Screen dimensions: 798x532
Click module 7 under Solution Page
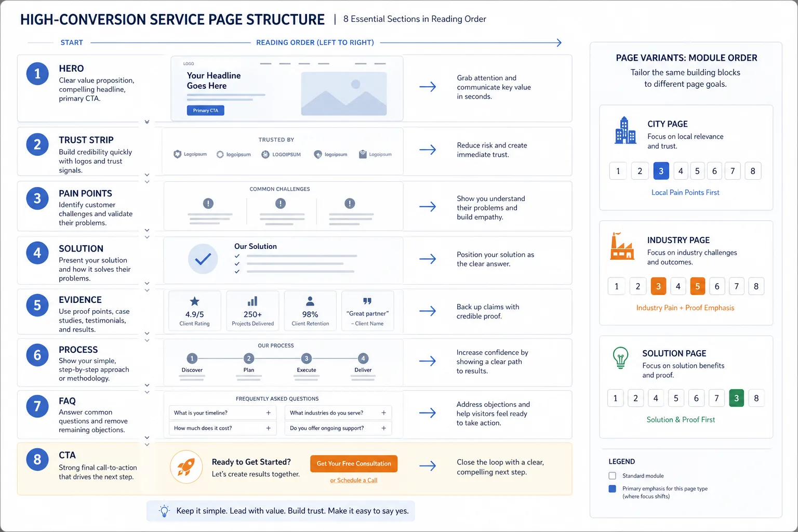tap(716, 398)
